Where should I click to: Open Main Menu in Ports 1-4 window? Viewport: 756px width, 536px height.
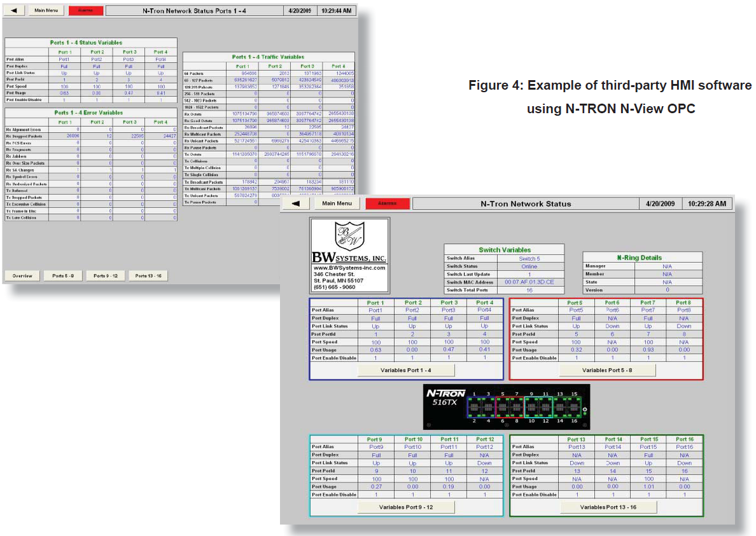point(46,10)
